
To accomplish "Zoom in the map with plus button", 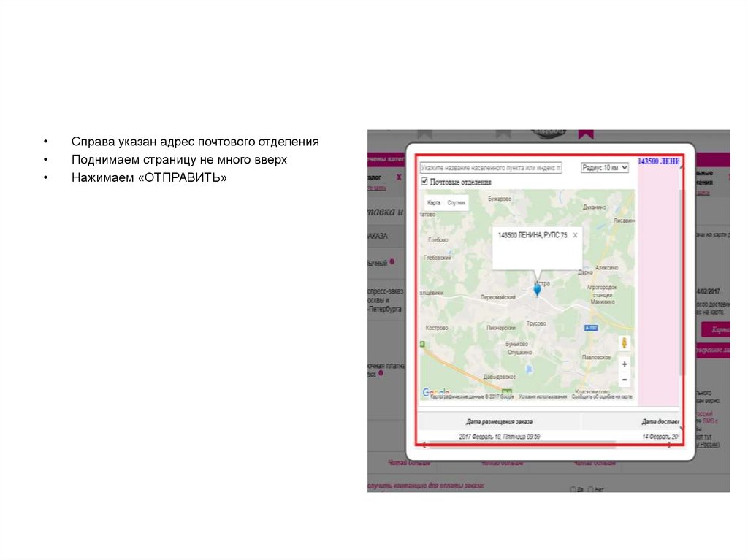I will pos(624,364).
